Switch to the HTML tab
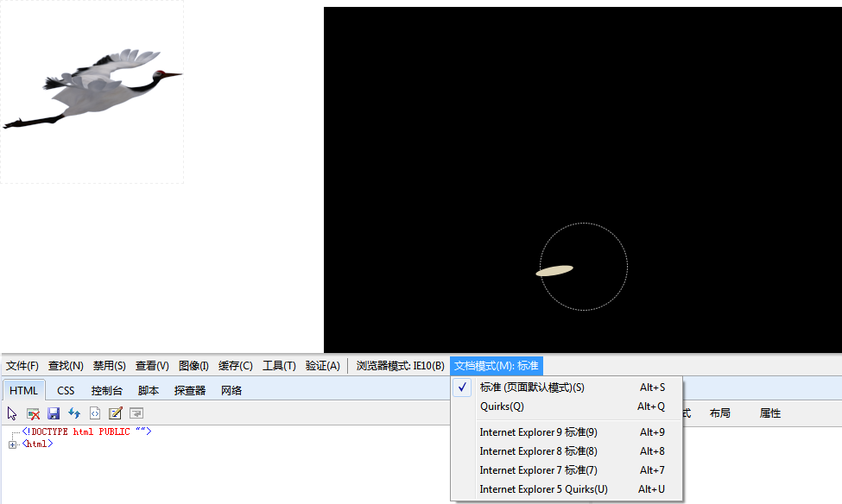 pyautogui.click(x=23, y=390)
